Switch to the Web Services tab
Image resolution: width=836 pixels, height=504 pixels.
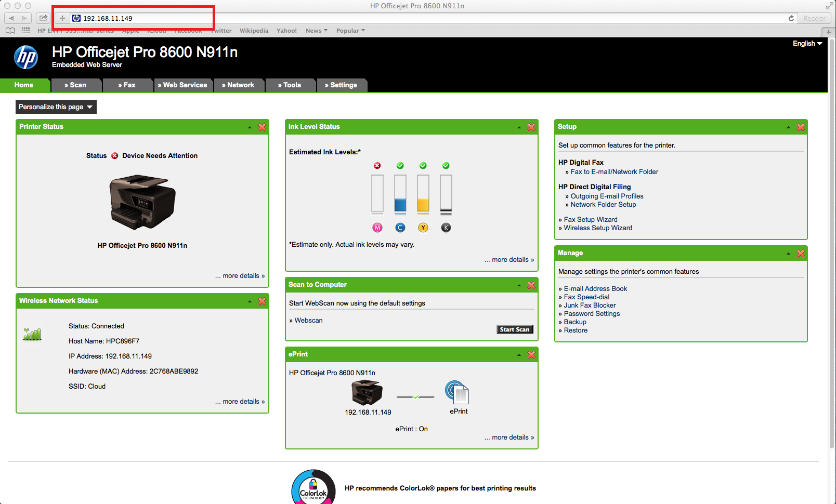pos(184,85)
